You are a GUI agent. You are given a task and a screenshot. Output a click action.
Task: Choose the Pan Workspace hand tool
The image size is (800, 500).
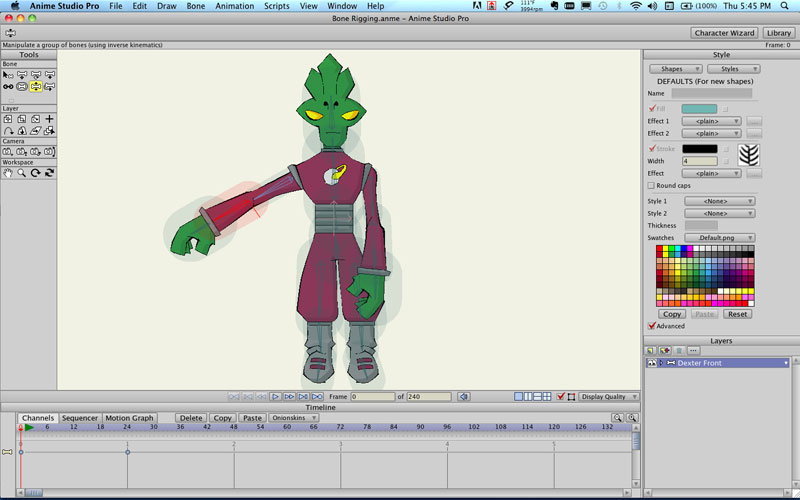(x=8, y=173)
